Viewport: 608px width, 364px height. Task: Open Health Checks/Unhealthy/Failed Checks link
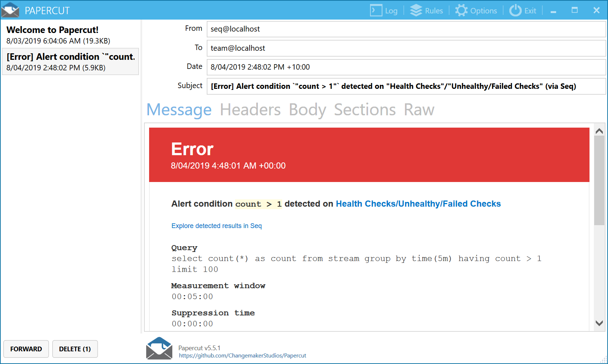pos(418,204)
